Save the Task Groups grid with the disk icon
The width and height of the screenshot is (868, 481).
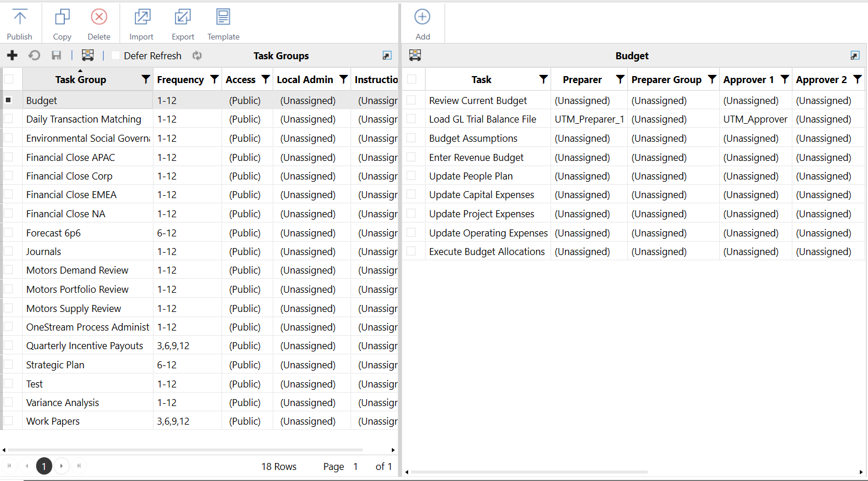tap(56, 55)
